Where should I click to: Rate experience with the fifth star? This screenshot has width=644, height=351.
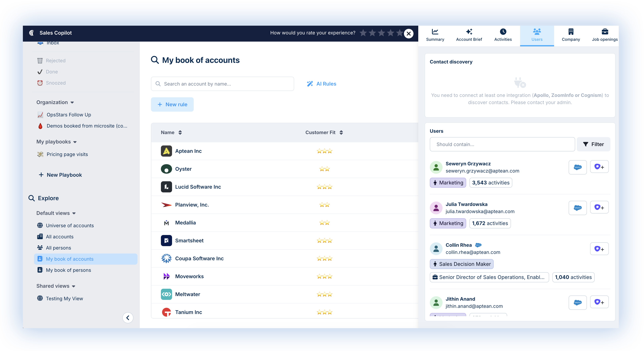[400, 33]
